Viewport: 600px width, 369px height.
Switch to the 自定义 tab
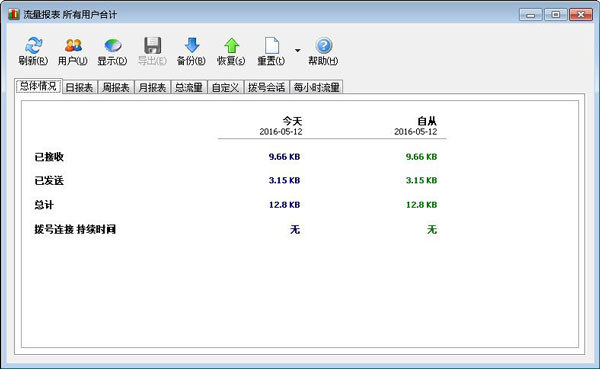click(225, 87)
